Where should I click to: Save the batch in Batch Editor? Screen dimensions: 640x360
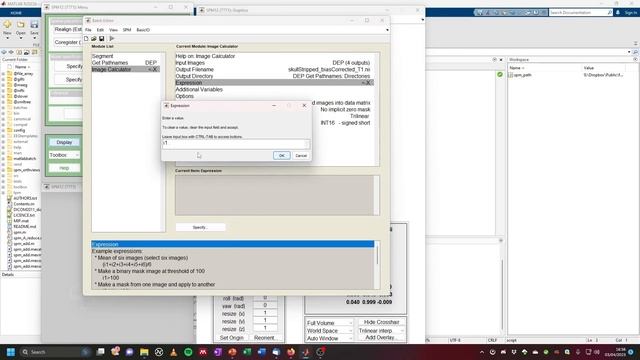(x=102, y=38)
